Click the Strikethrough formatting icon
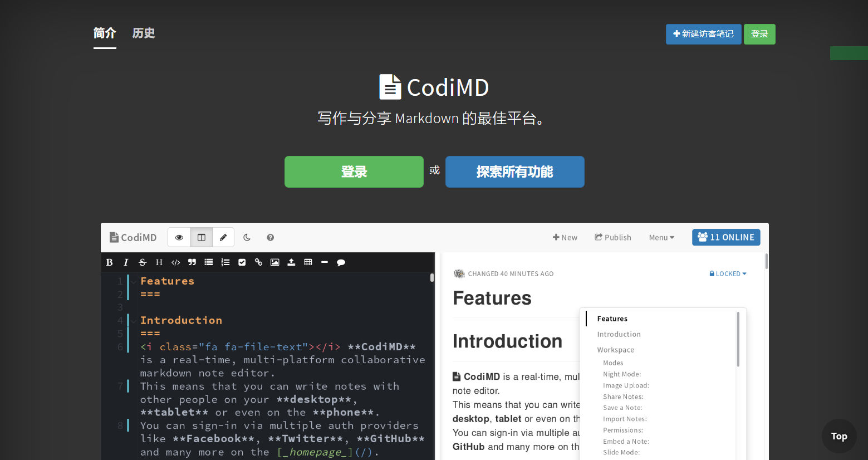The height and width of the screenshot is (460, 868). click(143, 262)
